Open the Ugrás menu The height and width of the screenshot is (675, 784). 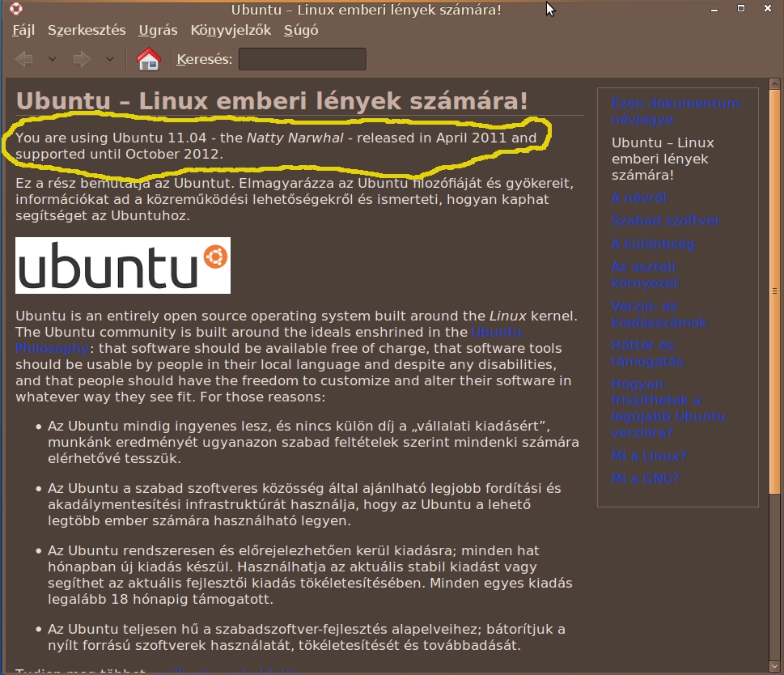pyautogui.click(x=158, y=30)
